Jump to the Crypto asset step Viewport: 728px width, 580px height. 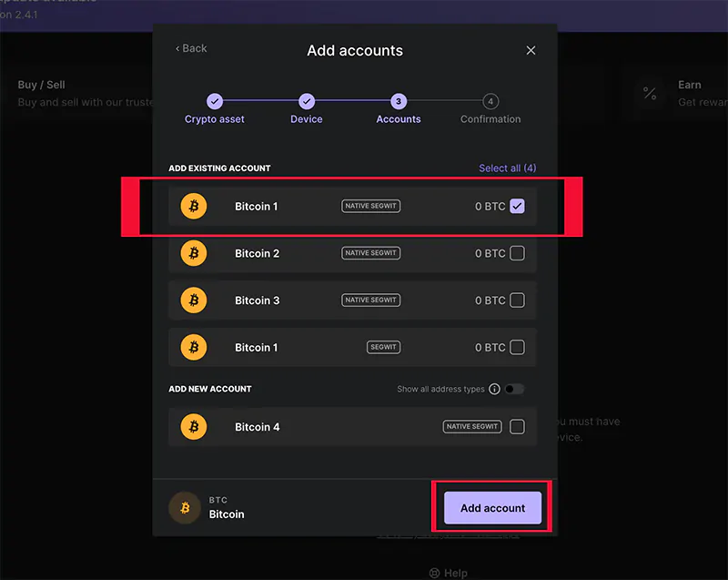(x=215, y=102)
